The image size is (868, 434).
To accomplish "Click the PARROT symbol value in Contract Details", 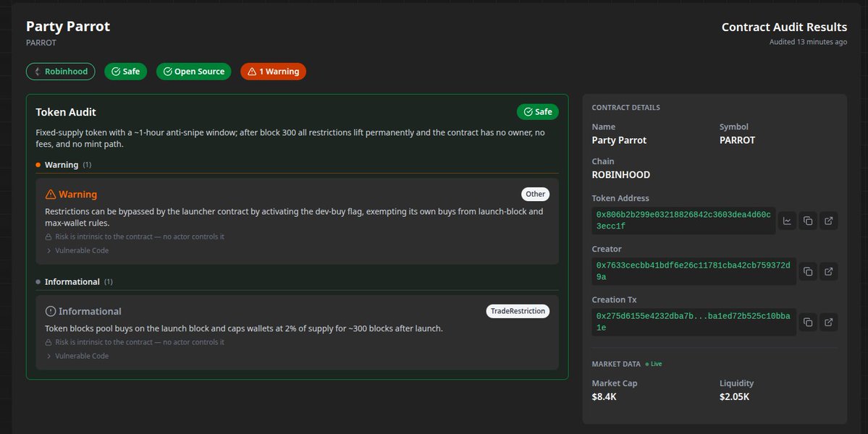I will tap(738, 140).
